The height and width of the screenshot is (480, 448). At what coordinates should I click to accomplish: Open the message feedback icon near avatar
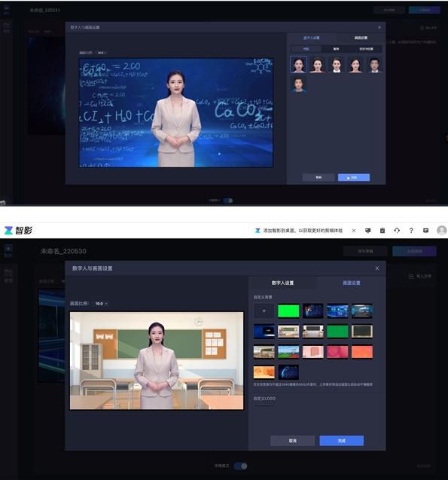[x=425, y=231]
